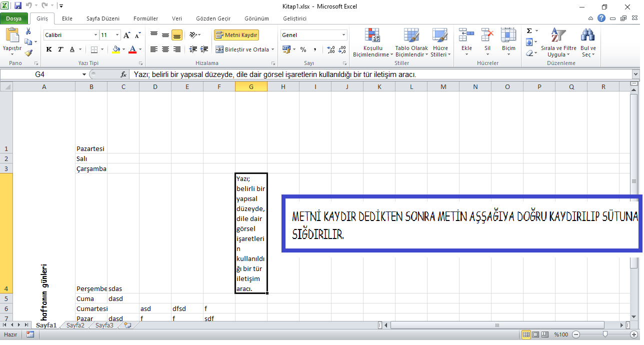Image resolution: width=644 pixels, height=345 pixels.
Task: Open Bul ve Seç menu
Action: (x=588, y=42)
